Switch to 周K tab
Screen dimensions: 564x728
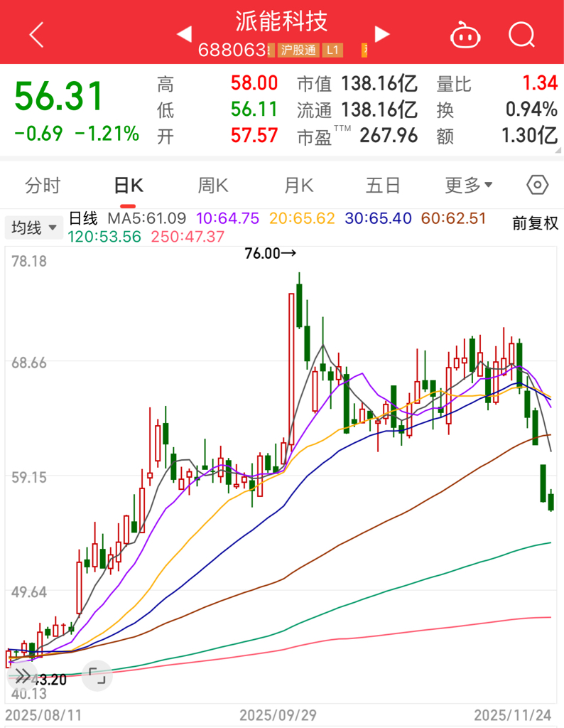(x=213, y=186)
